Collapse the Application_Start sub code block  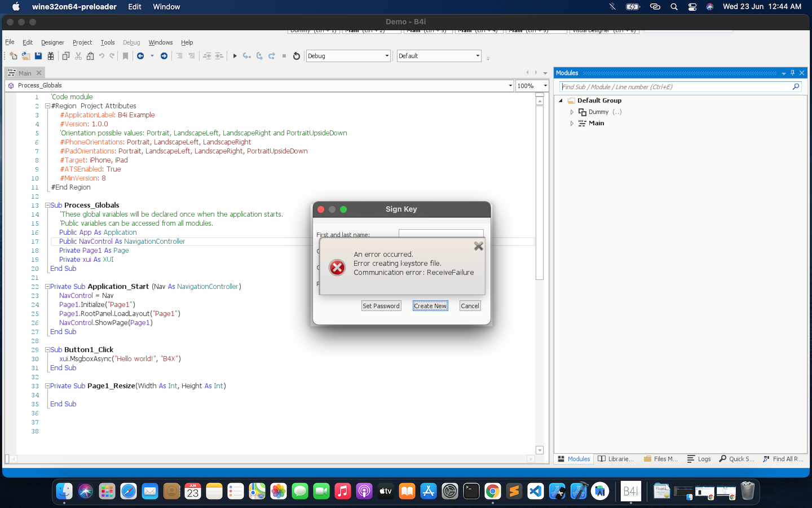pyautogui.click(x=47, y=287)
